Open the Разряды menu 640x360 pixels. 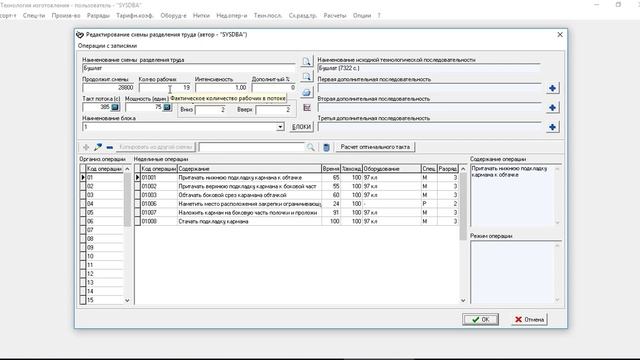(x=98, y=16)
